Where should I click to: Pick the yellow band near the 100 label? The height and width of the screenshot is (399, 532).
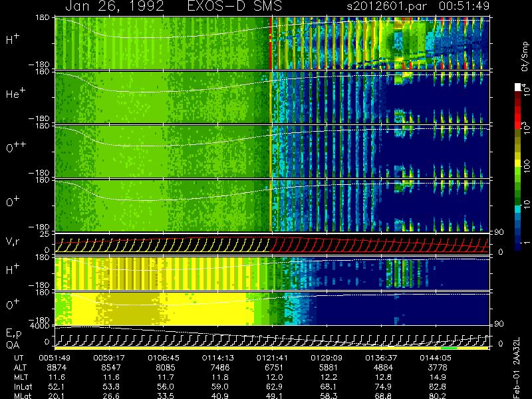(518, 163)
